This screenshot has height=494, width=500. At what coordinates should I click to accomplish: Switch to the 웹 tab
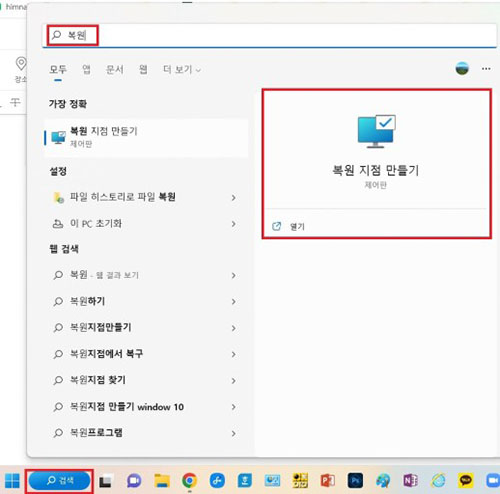[x=143, y=69]
